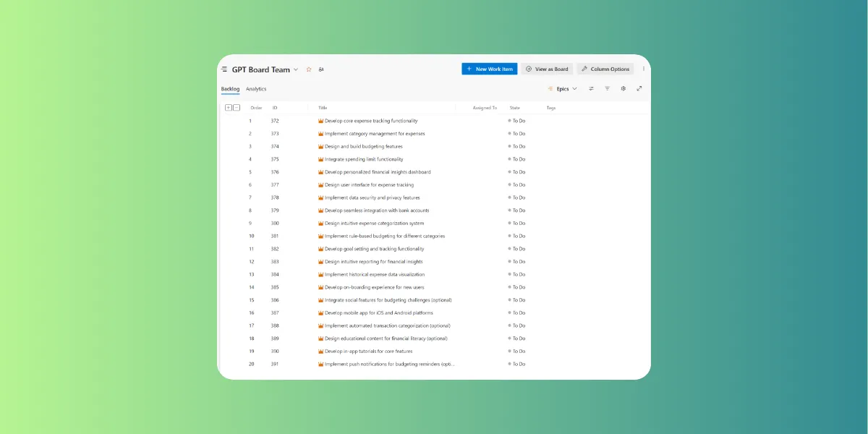Select ID 372 cell
The height and width of the screenshot is (434, 868).
click(275, 121)
